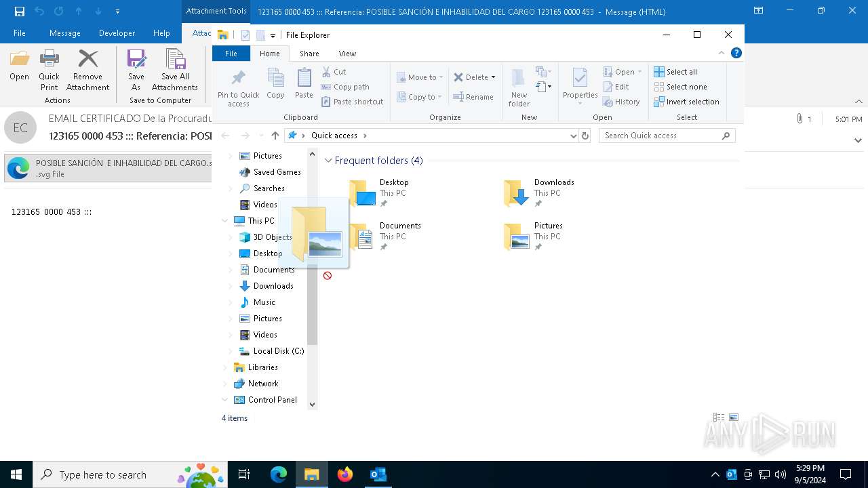The height and width of the screenshot is (488, 868).
Task: Open the File tab in File Explorer
Action: pyautogui.click(x=231, y=54)
